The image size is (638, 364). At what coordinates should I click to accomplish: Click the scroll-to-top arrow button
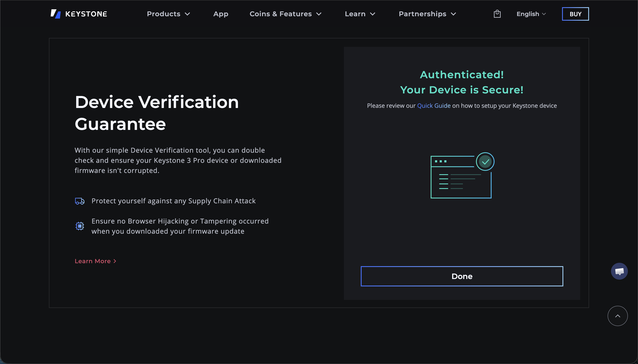[617, 316]
